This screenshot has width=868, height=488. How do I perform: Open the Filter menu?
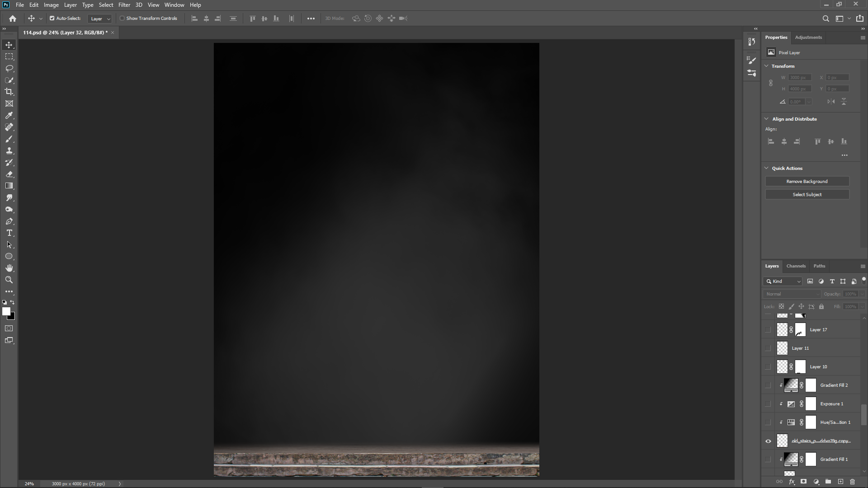(124, 5)
